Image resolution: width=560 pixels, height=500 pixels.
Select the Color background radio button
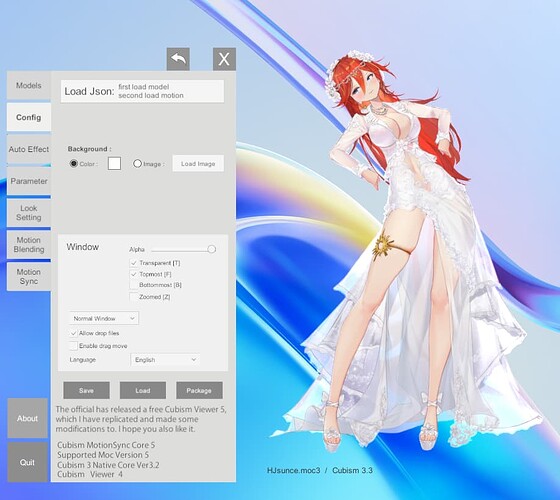[x=74, y=164]
